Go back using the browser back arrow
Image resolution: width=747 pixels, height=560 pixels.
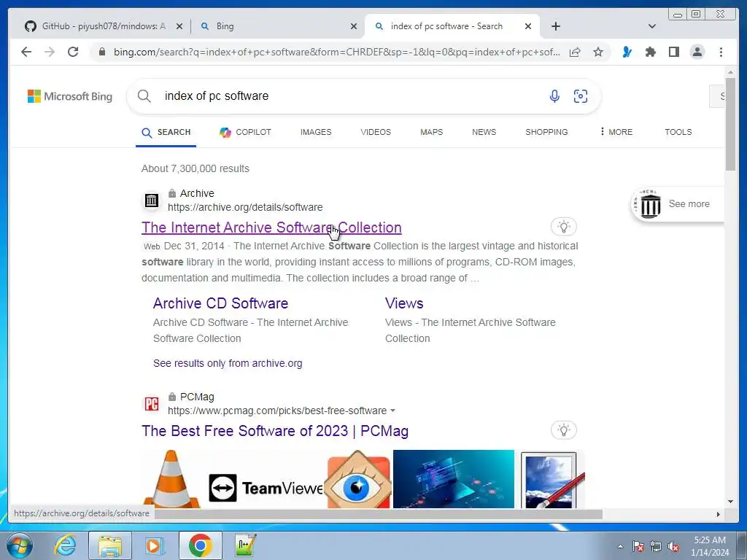tap(26, 52)
